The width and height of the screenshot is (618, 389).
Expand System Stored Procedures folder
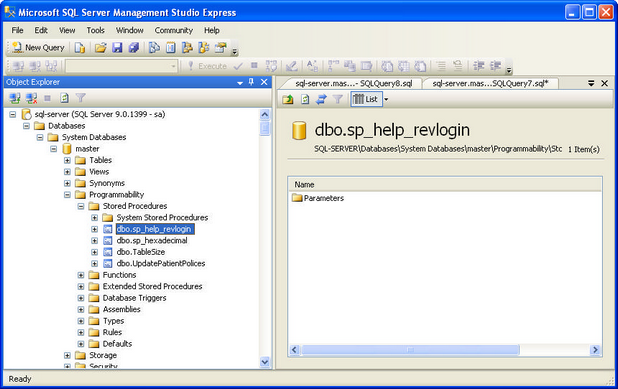[x=95, y=218]
